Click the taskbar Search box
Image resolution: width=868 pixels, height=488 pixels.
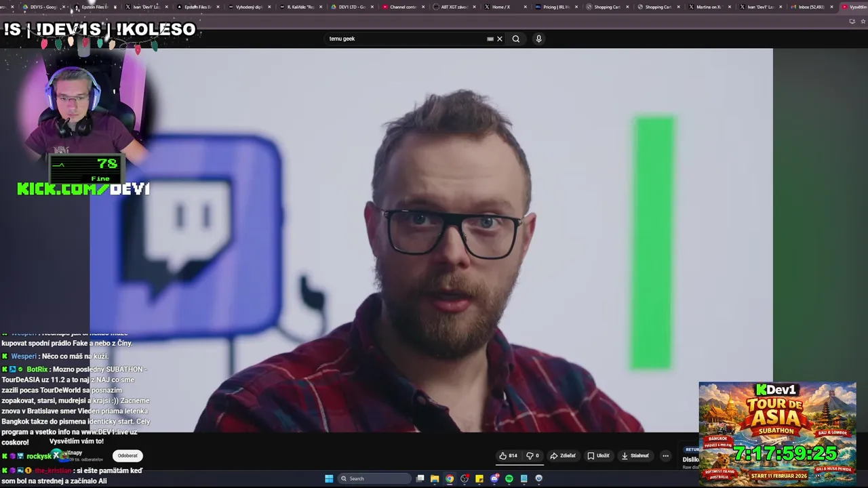(374, 479)
